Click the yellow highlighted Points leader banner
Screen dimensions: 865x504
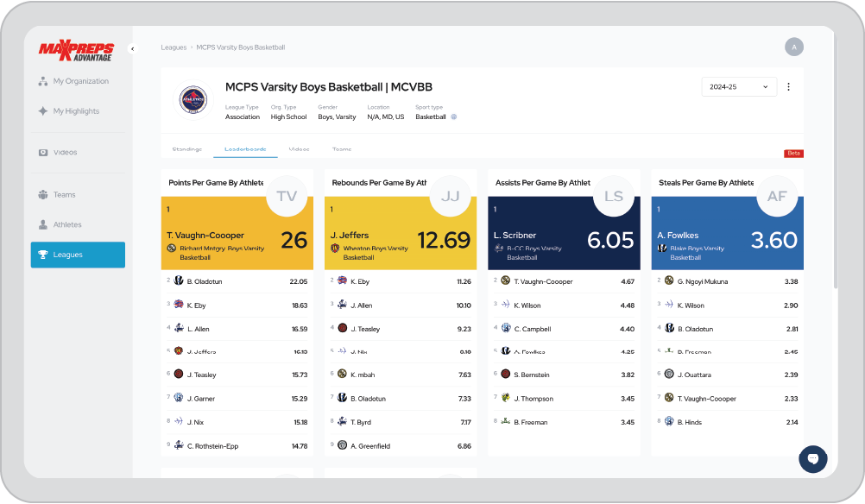(237, 233)
